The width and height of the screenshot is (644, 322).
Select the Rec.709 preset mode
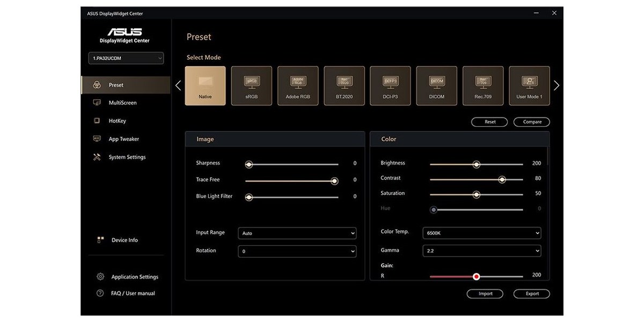pyautogui.click(x=483, y=86)
